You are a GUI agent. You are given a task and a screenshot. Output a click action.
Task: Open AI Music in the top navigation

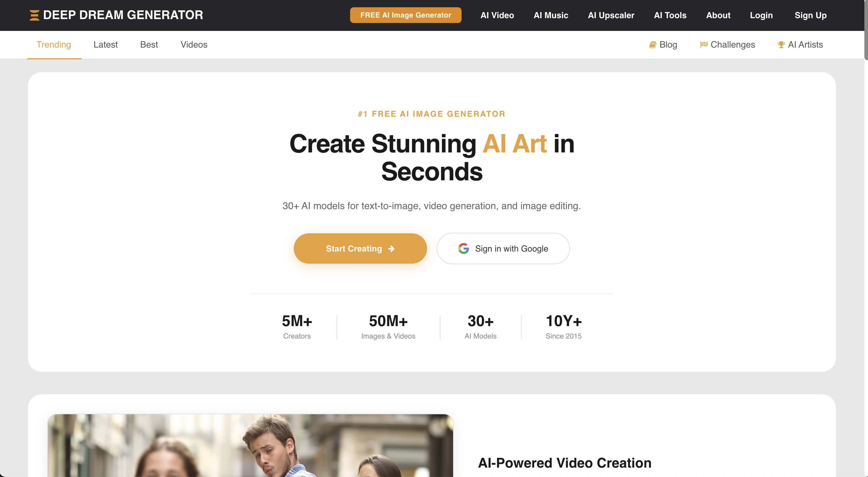pyautogui.click(x=551, y=15)
